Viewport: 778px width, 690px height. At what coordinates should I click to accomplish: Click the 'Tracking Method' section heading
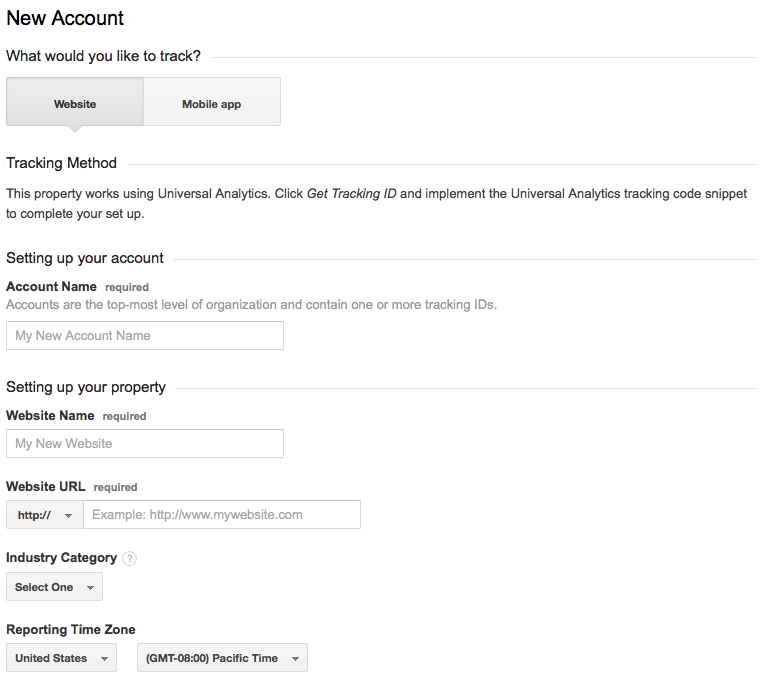(x=61, y=163)
